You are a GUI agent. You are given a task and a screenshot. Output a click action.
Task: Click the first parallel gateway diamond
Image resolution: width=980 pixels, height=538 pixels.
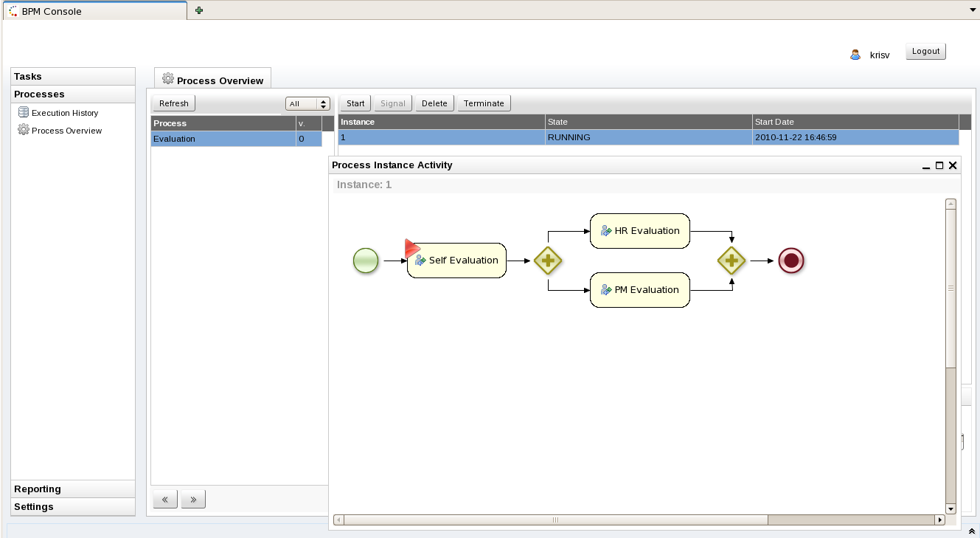tap(548, 261)
